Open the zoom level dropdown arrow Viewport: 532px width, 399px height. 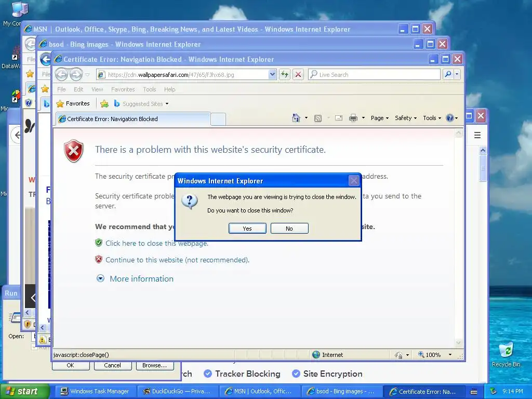[450, 354]
